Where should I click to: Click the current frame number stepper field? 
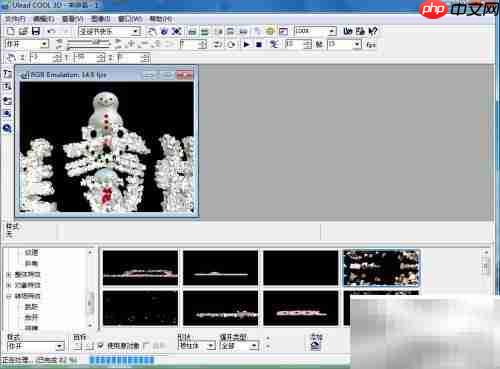(193, 44)
